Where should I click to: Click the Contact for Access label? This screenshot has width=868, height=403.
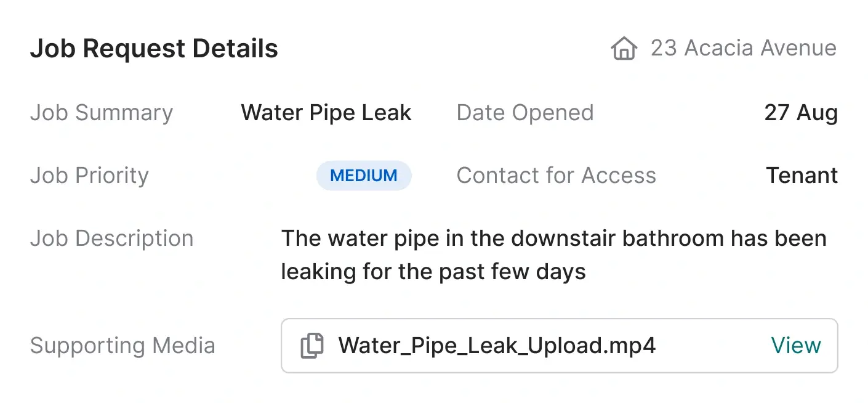pyautogui.click(x=556, y=176)
